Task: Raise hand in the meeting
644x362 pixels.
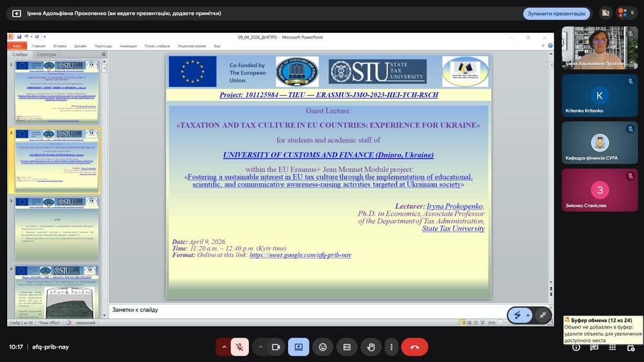Action: [x=371, y=347]
